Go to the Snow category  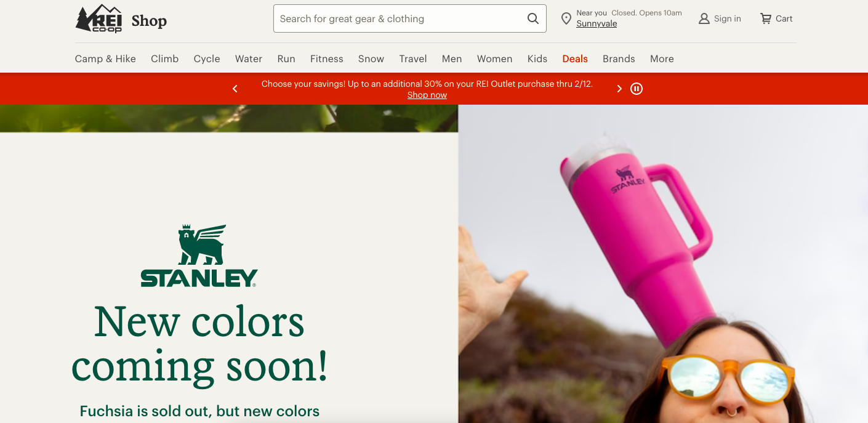pyautogui.click(x=371, y=59)
